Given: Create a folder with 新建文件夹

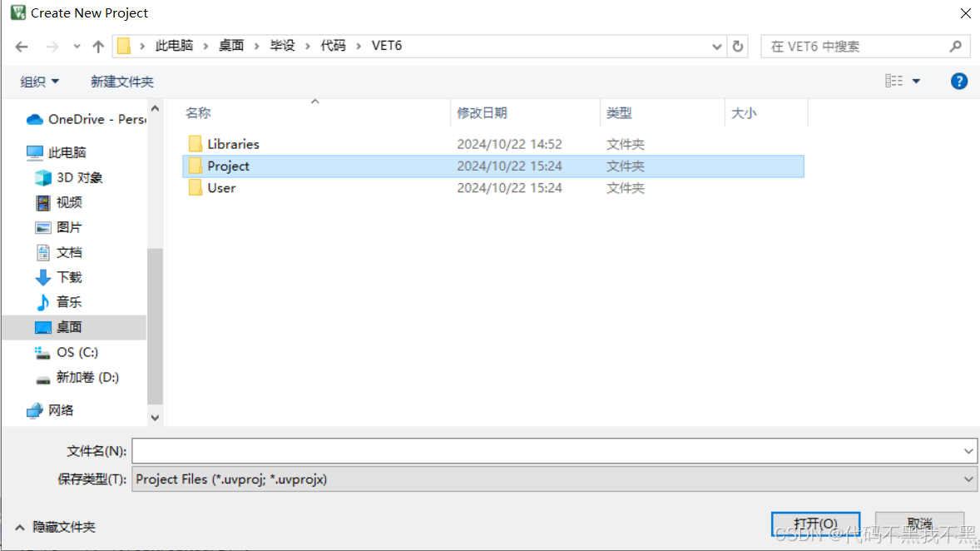Looking at the screenshot, I should pyautogui.click(x=121, y=82).
